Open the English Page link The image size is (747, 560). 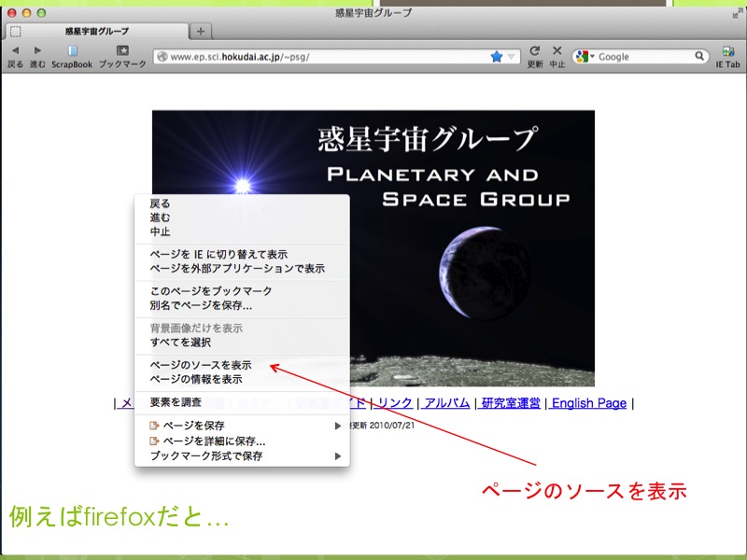click(588, 403)
